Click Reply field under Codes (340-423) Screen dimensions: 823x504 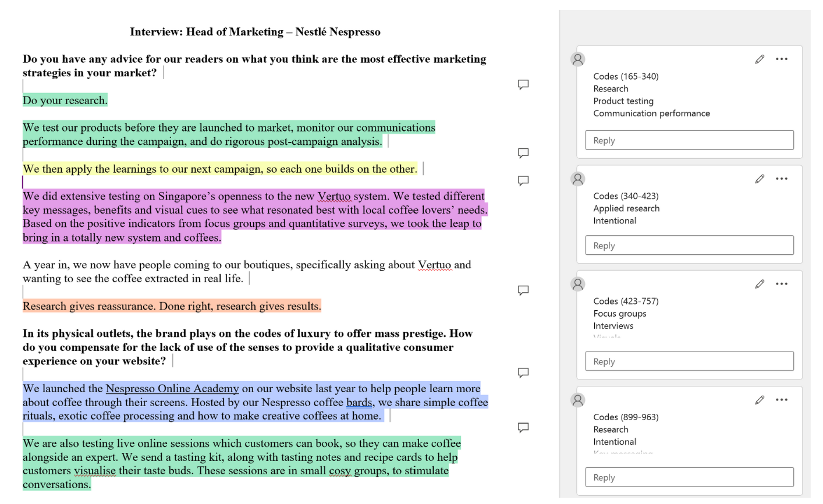pos(689,246)
